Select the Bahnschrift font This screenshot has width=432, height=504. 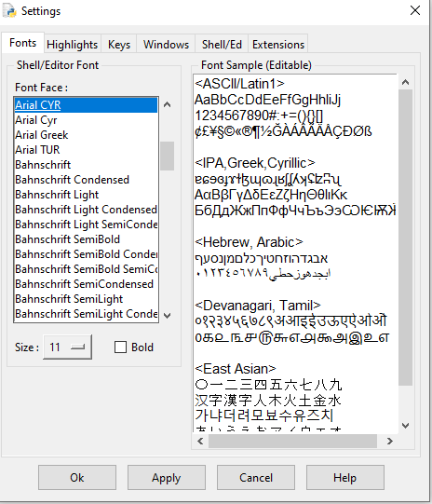pos(86,165)
